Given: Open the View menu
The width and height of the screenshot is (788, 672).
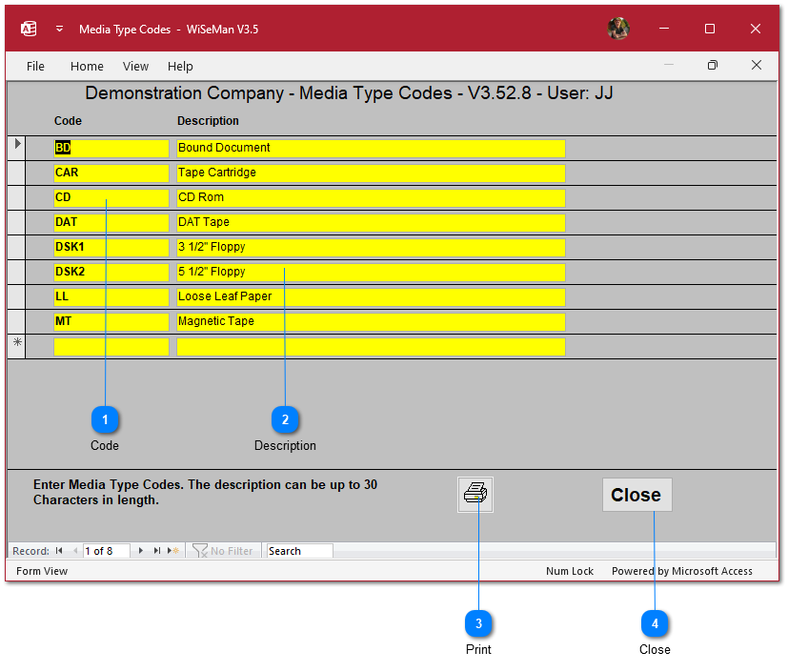Looking at the screenshot, I should 136,67.
